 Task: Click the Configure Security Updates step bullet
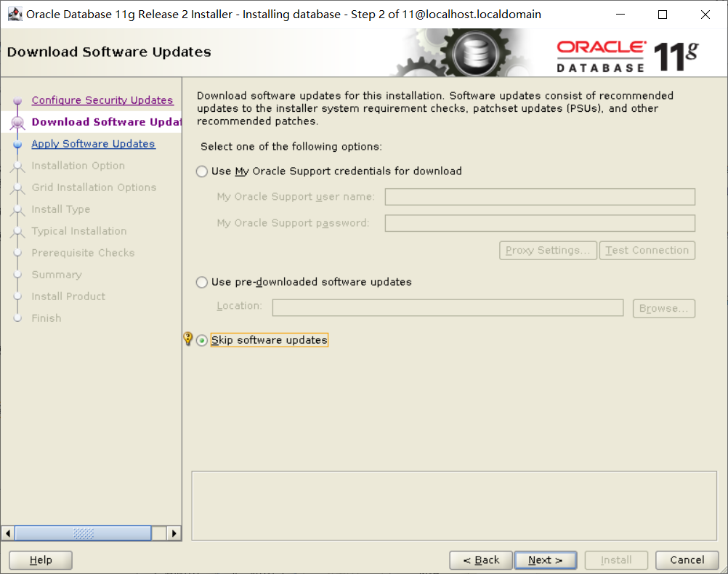coord(17,100)
